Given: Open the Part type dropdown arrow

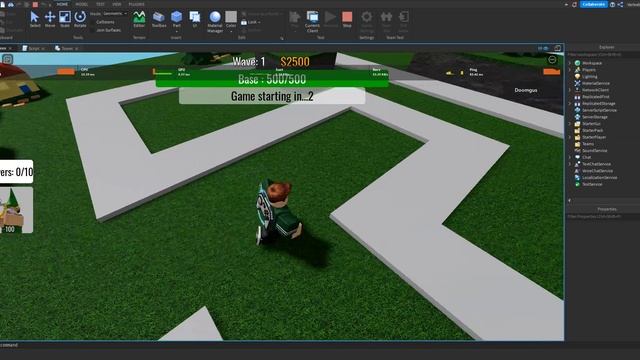Looking at the screenshot, I should 176,31.
